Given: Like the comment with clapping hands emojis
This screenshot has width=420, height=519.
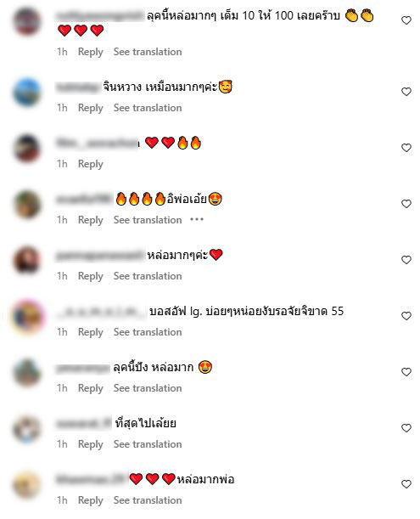Looking at the screenshot, I should point(406,20).
